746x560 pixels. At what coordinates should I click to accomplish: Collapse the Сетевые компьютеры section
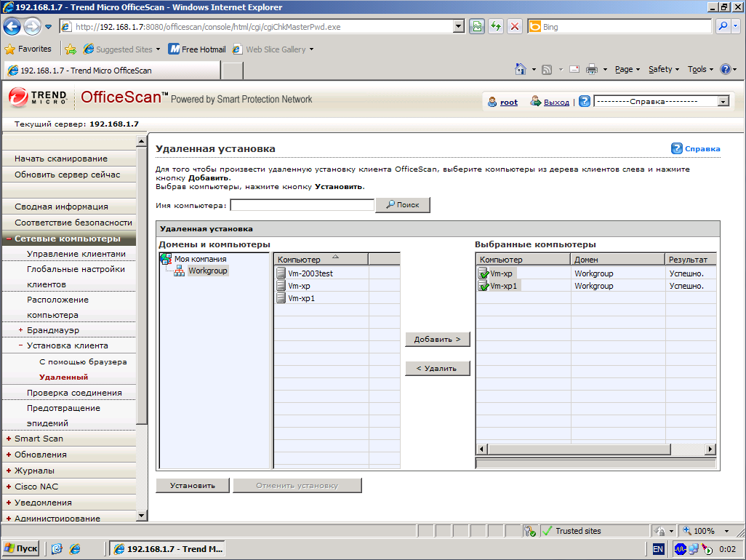(9, 239)
